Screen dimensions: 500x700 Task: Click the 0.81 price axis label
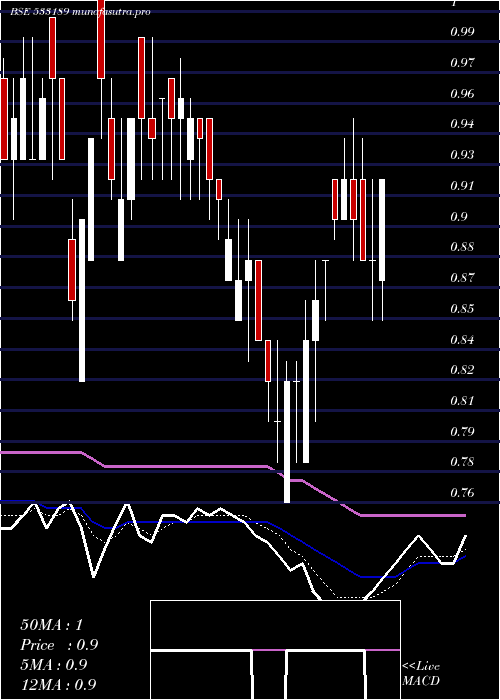462,400
